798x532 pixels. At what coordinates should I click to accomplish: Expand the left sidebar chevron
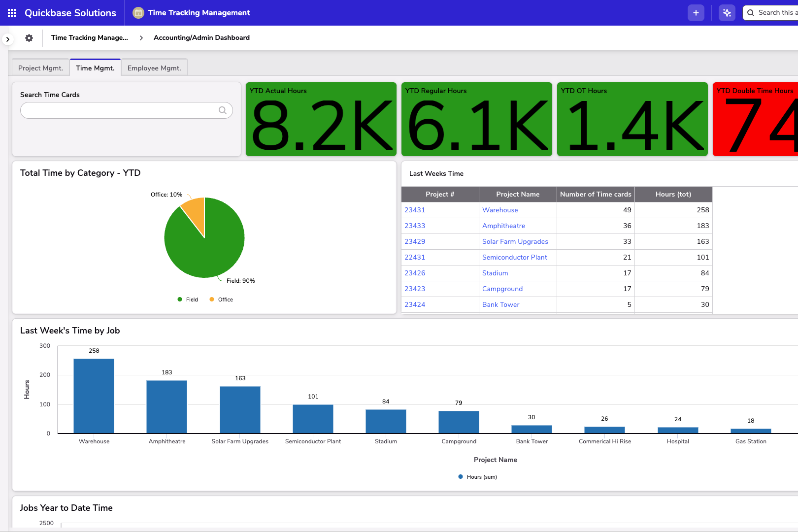point(7,38)
